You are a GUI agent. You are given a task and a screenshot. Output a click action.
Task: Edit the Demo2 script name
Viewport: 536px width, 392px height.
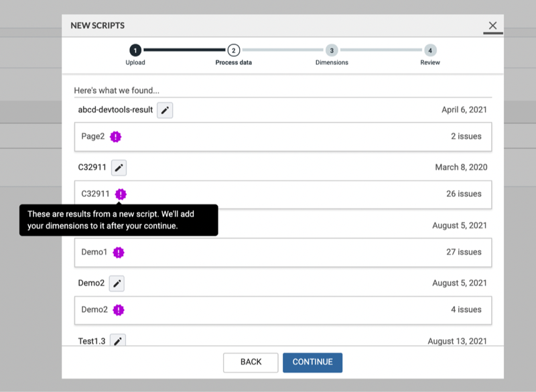pos(117,283)
